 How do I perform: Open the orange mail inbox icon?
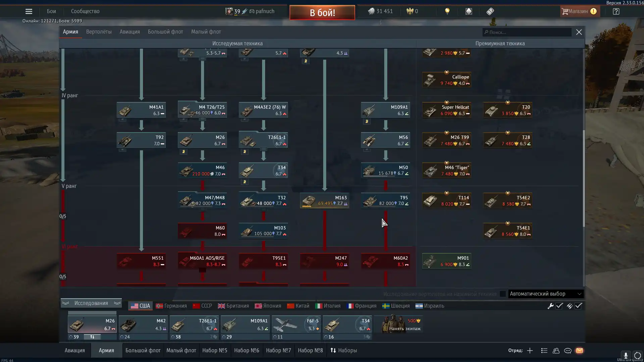(x=580, y=351)
